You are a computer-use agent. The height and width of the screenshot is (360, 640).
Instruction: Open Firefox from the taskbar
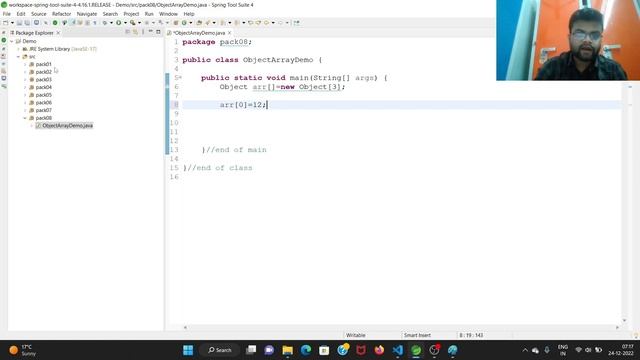point(379,350)
